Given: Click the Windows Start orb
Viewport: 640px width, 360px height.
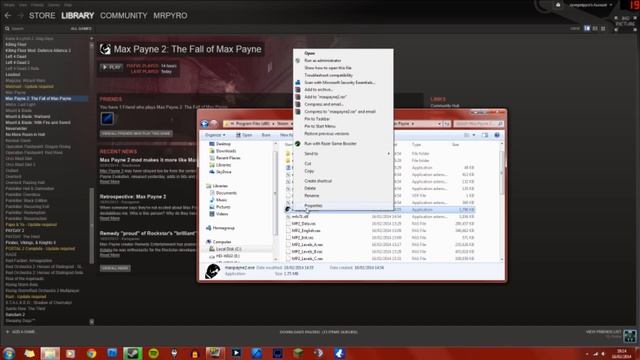Looking at the screenshot, I should click(9, 353).
